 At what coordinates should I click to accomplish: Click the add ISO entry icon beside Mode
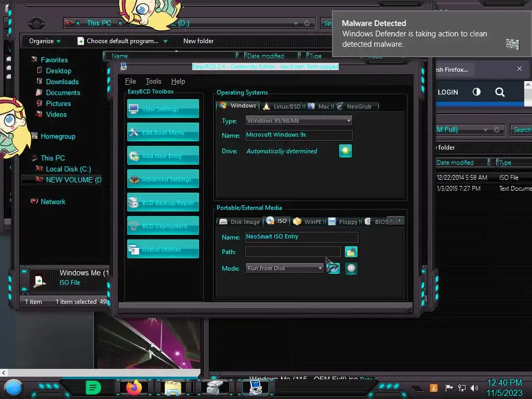351,269
